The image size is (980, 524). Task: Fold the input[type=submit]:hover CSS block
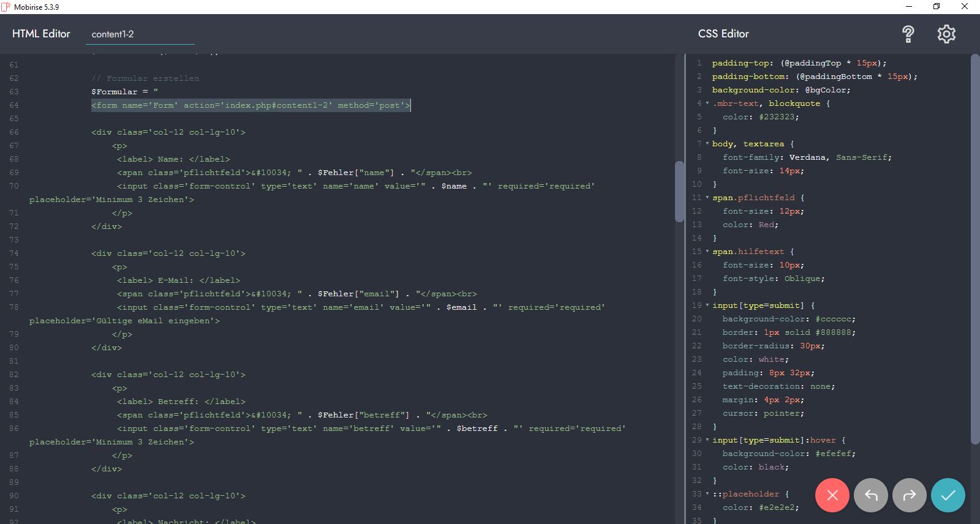707,440
